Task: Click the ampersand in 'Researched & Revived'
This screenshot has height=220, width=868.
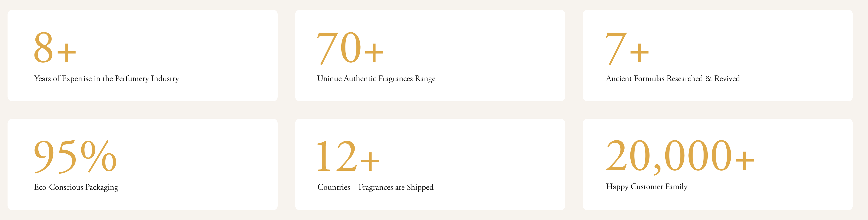Action: coord(708,78)
